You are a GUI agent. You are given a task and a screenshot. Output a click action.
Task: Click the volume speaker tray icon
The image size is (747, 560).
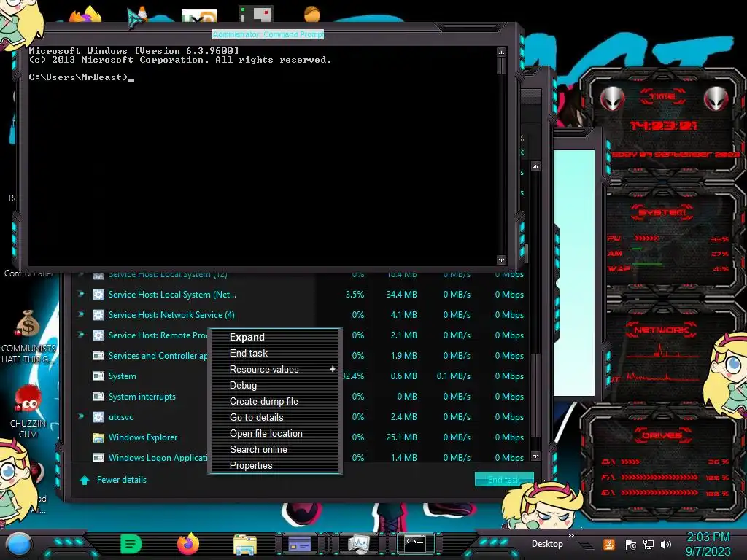666,544
